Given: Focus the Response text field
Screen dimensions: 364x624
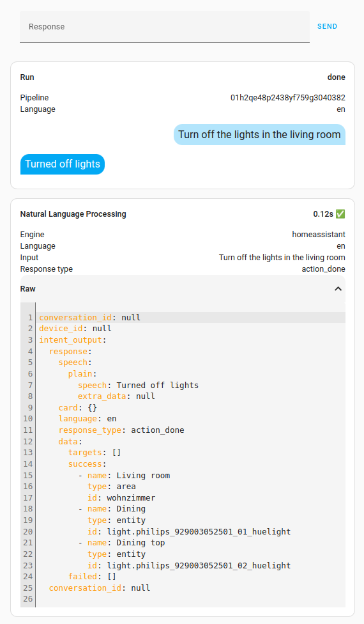Looking at the screenshot, I should [x=165, y=27].
